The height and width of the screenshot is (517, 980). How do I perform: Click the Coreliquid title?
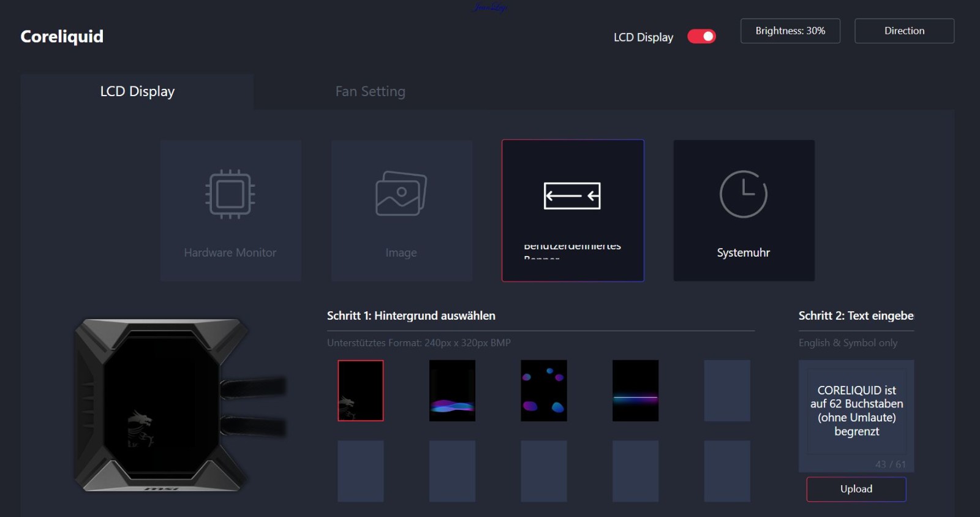[62, 37]
